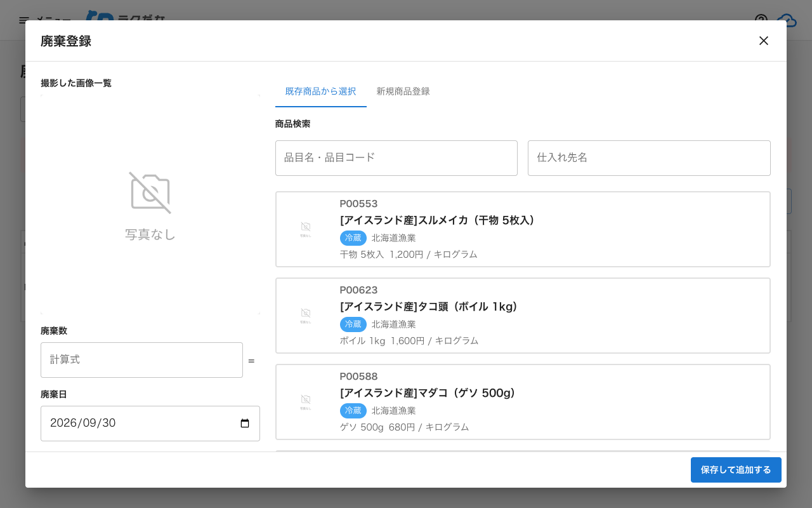
Task: Click the 商品検索 heading
Action: pos(293,124)
